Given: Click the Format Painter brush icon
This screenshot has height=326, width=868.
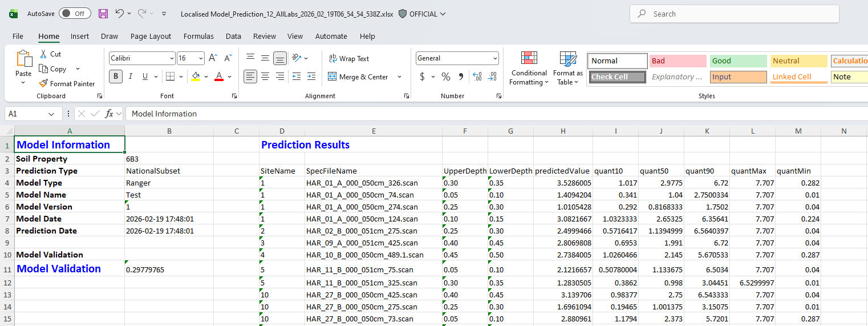Looking at the screenshot, I should pos(43,84).
